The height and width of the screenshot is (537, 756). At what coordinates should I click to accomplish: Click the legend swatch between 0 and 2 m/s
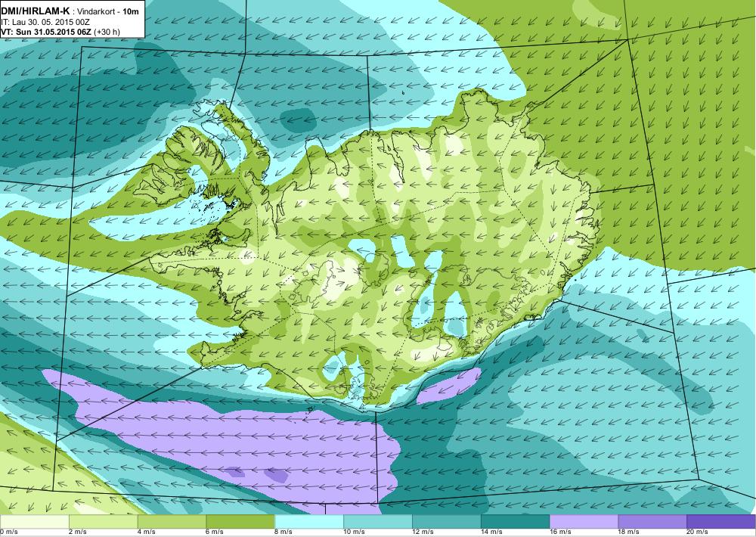[34, 522]
